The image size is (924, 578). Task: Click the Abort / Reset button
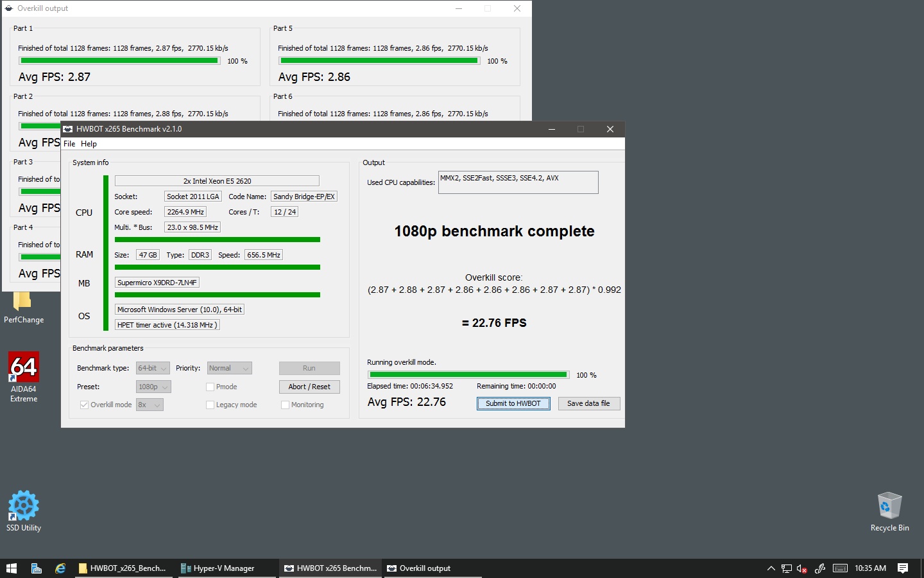(x=309, y=387)
